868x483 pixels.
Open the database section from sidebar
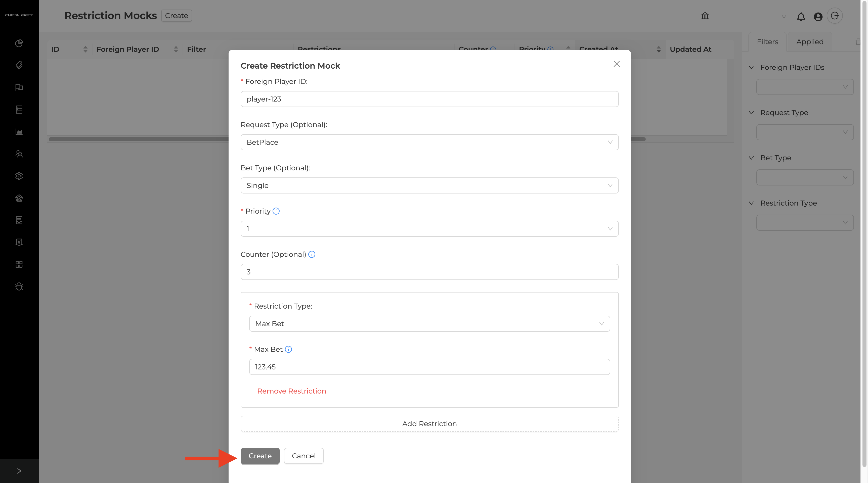pos(19,110)
